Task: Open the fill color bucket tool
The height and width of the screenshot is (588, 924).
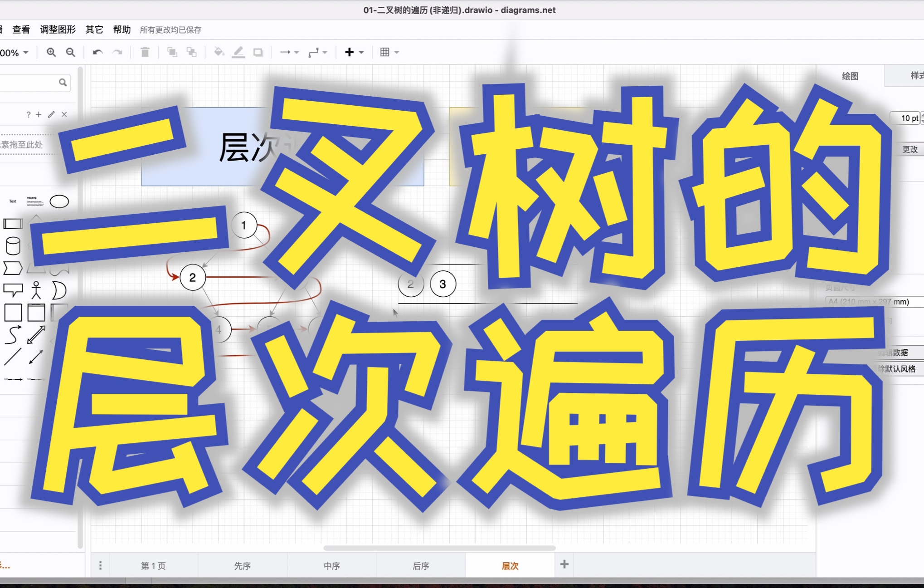Action: click(219, 52)
